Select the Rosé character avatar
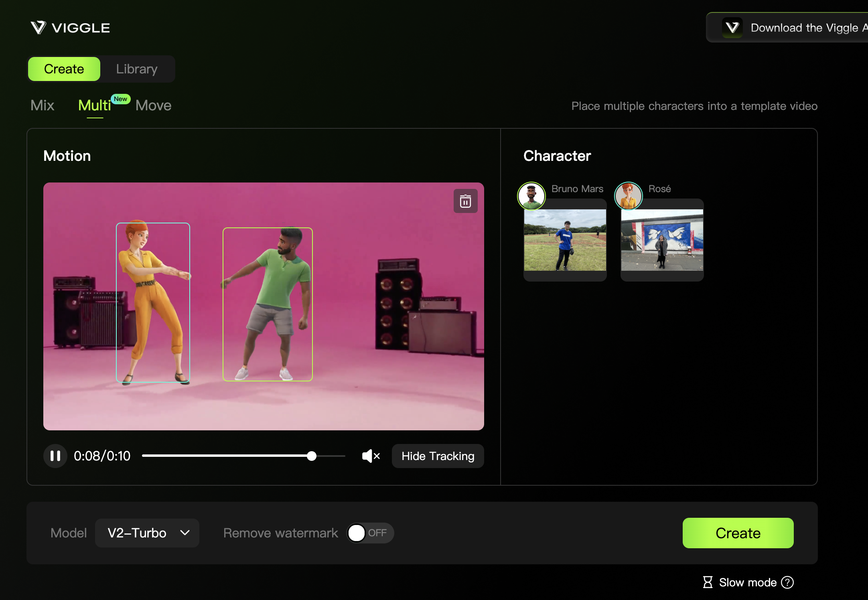 [628, 196]
